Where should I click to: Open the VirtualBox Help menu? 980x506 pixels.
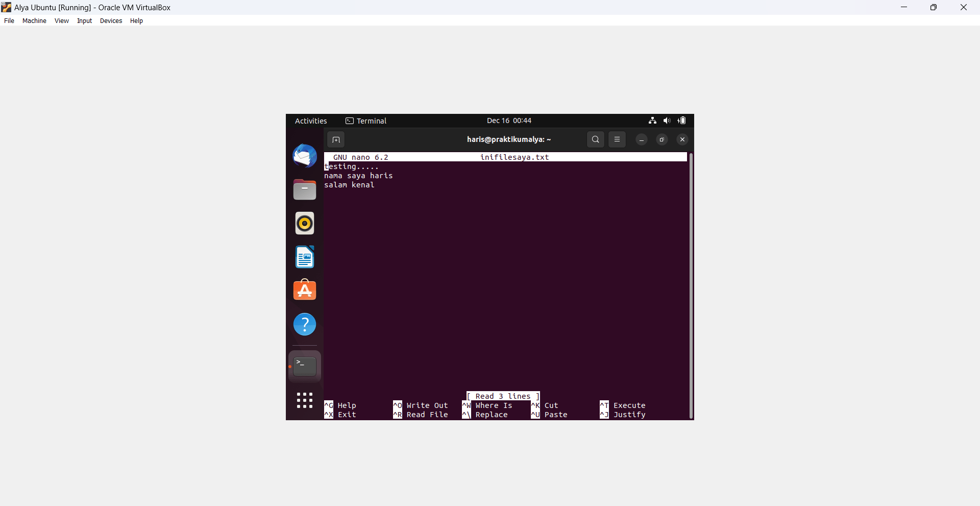[x=136, y=21]
